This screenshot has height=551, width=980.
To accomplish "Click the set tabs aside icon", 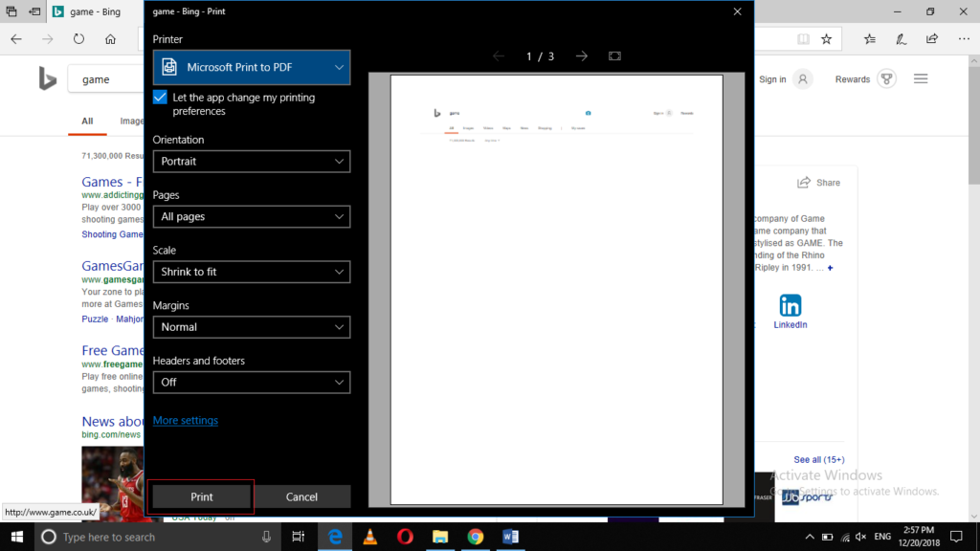I will pos(35,11).
